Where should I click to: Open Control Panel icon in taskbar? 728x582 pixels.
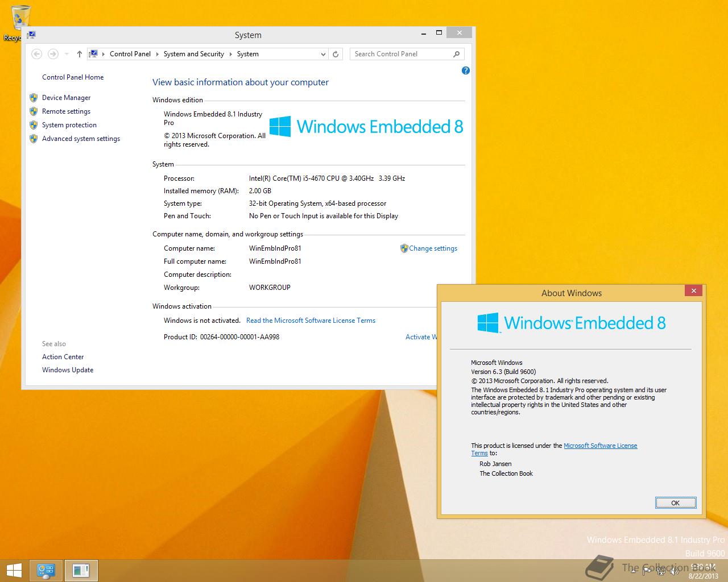(46, 571)
